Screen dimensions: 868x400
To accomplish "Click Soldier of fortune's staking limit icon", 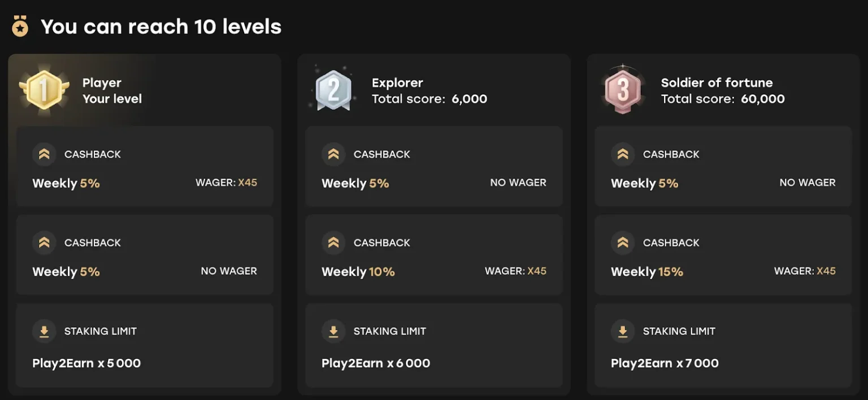I will [623, 331].
